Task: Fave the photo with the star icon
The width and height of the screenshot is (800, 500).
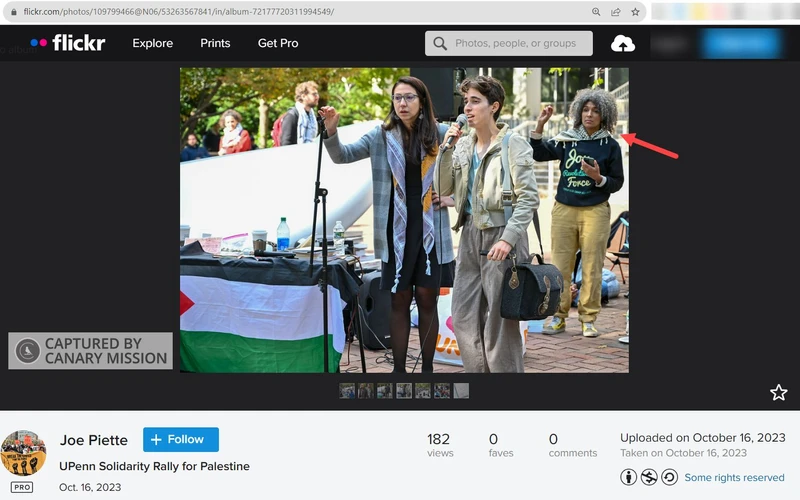Action: click(x=778, y=392)
